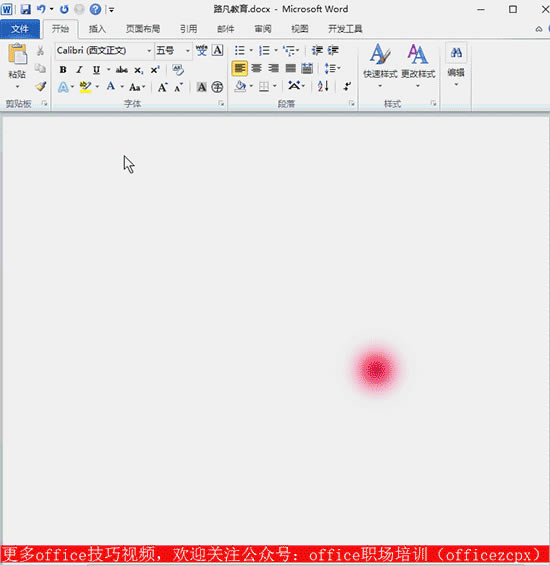Click the character border A icon
The width and height of the screenshot is (550, 566).
(x=217, y=50)
